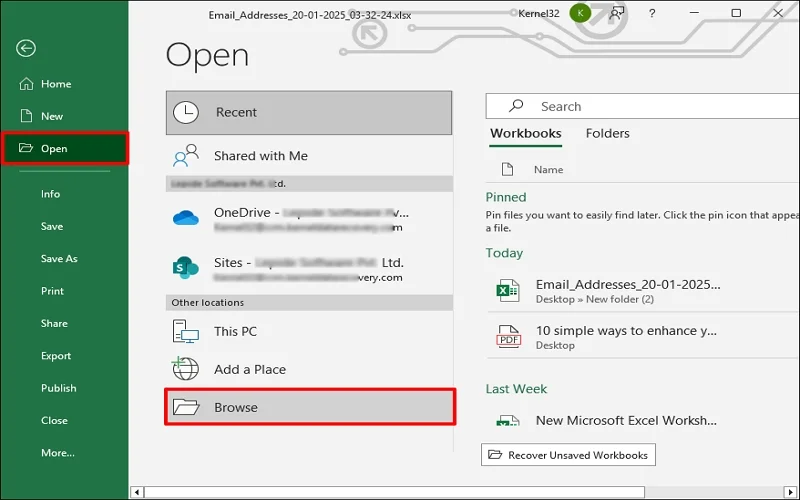The height and width of the screenshot is (500, 800).
Task: Switch to the Workbooks tab
Action: (x=526, y=134)
